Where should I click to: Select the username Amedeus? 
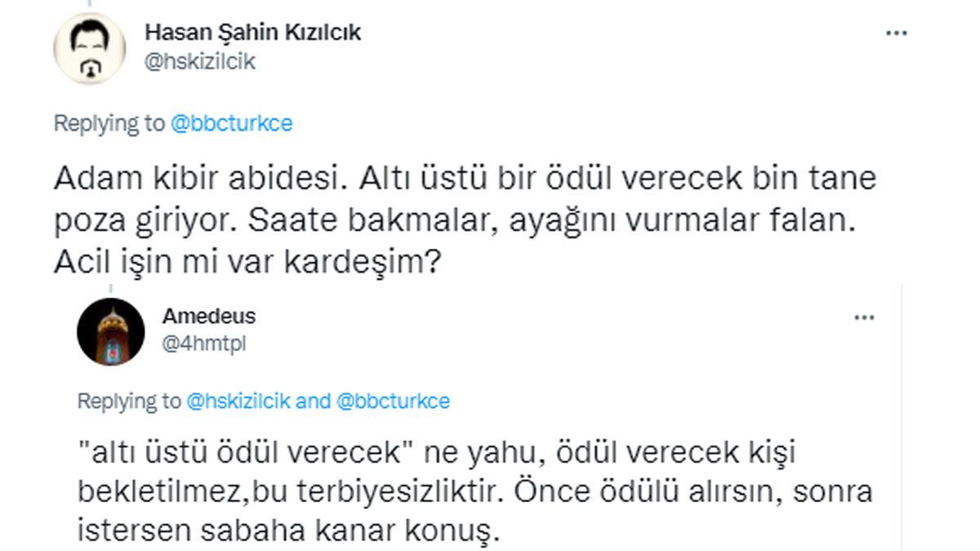(x=207, y=317)
